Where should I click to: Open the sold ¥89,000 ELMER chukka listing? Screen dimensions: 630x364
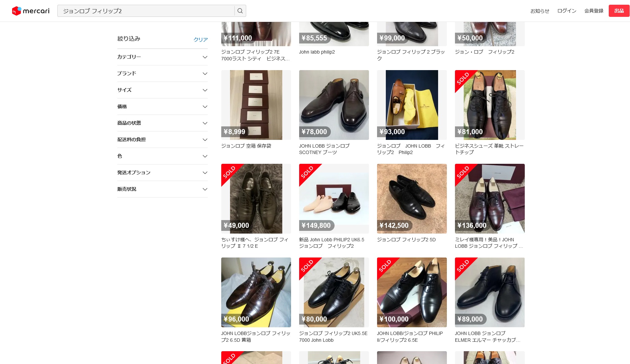coord(490,292)
